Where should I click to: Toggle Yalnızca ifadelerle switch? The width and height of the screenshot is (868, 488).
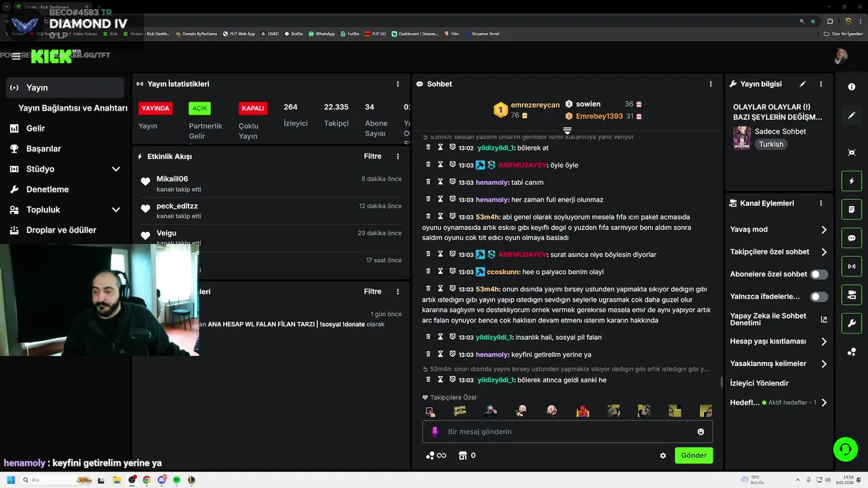[819, 297]
